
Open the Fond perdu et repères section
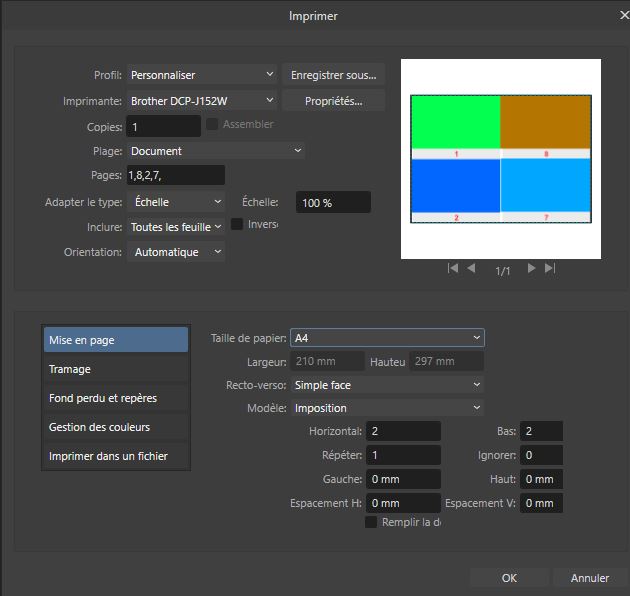point(116,398)
